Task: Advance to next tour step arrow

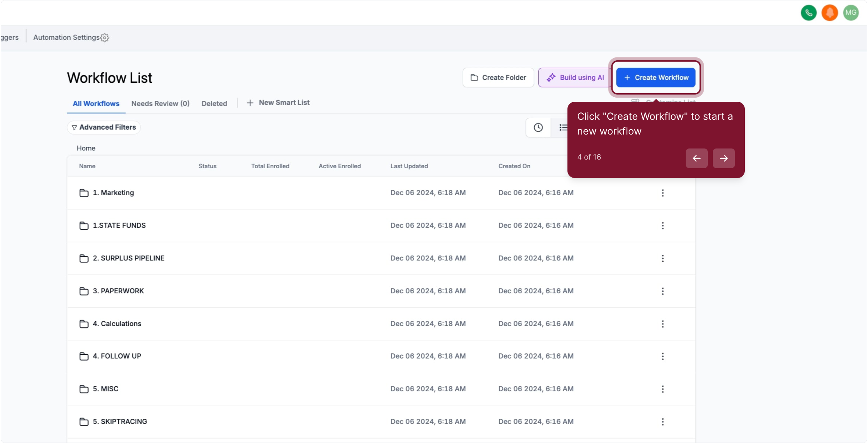Action: [x=723, y=158]
